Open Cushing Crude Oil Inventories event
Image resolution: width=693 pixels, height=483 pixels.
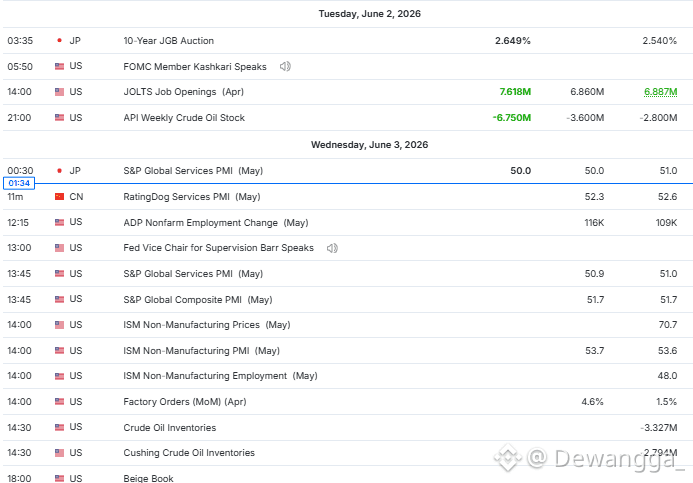point(189,453)
